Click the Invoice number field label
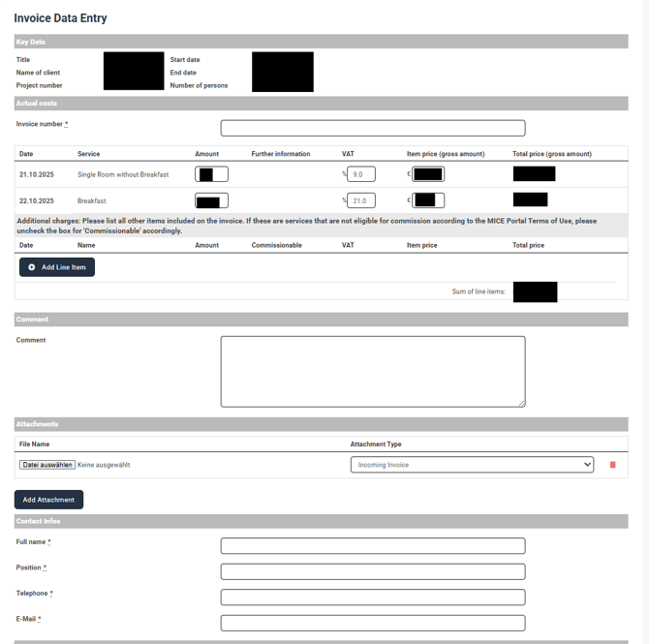The width and height of the screenshot is (649, 644). tap(41, 124)
